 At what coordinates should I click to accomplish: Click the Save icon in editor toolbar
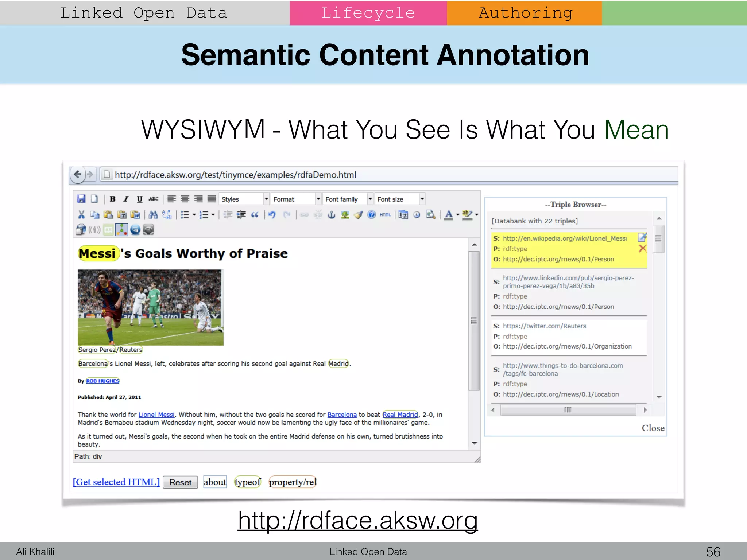click(x=81, y=199)
